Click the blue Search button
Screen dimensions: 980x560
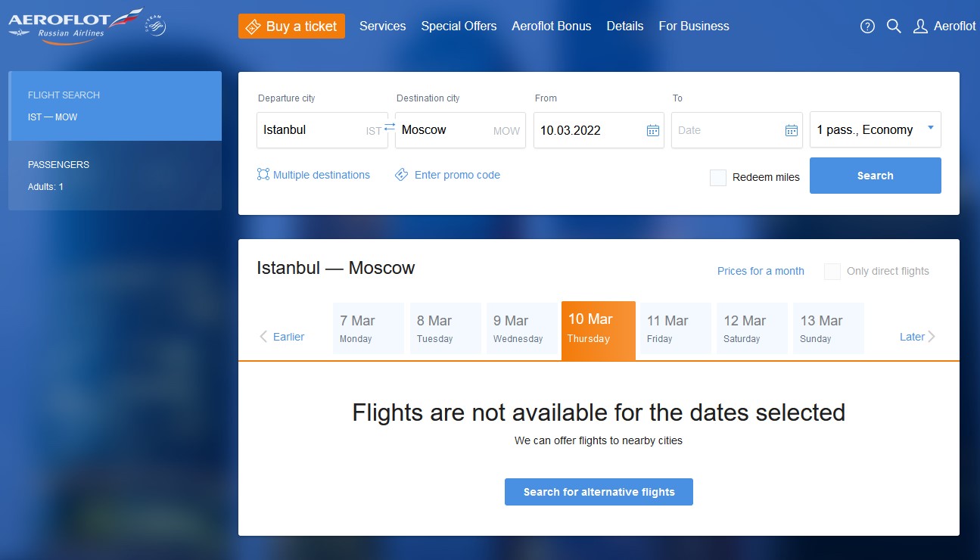point(876,176)
